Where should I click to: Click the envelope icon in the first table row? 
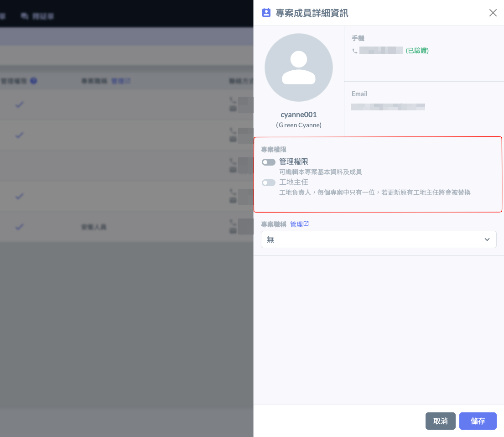pyautogui.click(x=233, y=109)
